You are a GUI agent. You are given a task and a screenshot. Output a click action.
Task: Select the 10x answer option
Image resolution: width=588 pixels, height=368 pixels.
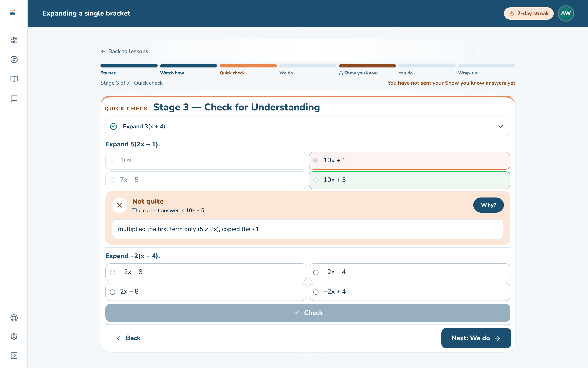[206, 161]
